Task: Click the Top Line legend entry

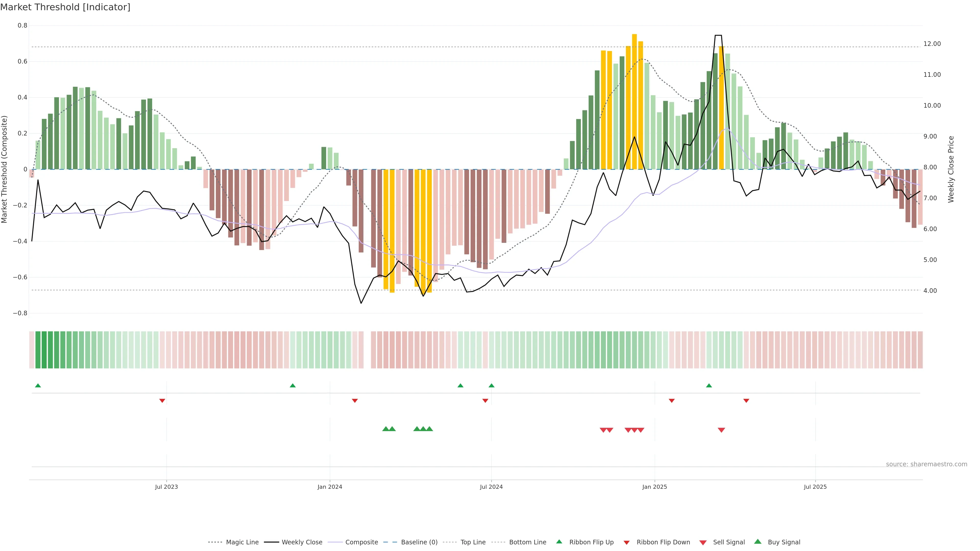Action: [x=473, y=542]
